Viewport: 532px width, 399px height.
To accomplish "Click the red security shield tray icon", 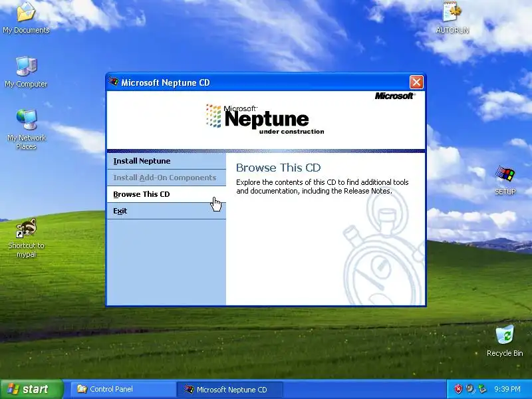I will click(x=458, y=389).
